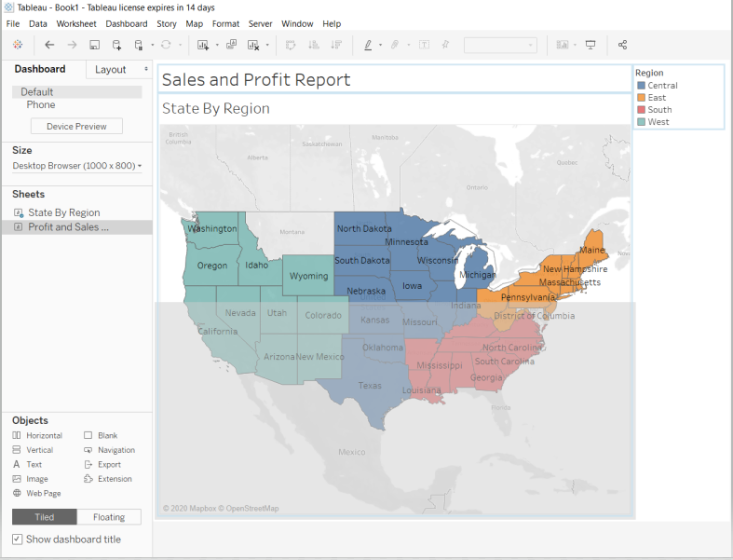Click the New Data Source icon

coord(116,45)
